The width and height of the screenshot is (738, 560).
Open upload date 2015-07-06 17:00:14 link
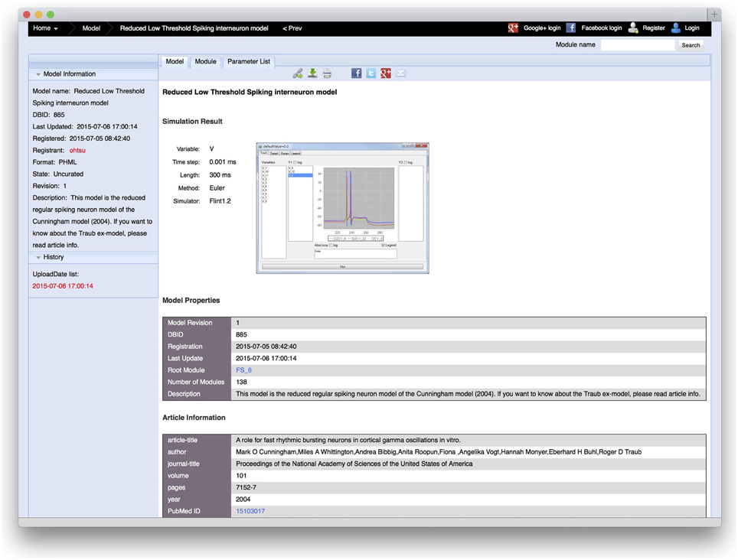(x=63, y=286)
